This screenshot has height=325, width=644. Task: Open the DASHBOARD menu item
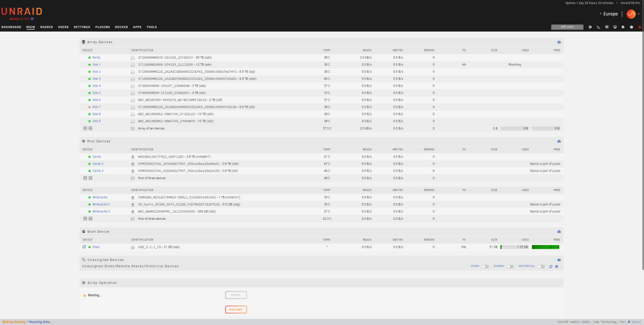click(11, 27)
